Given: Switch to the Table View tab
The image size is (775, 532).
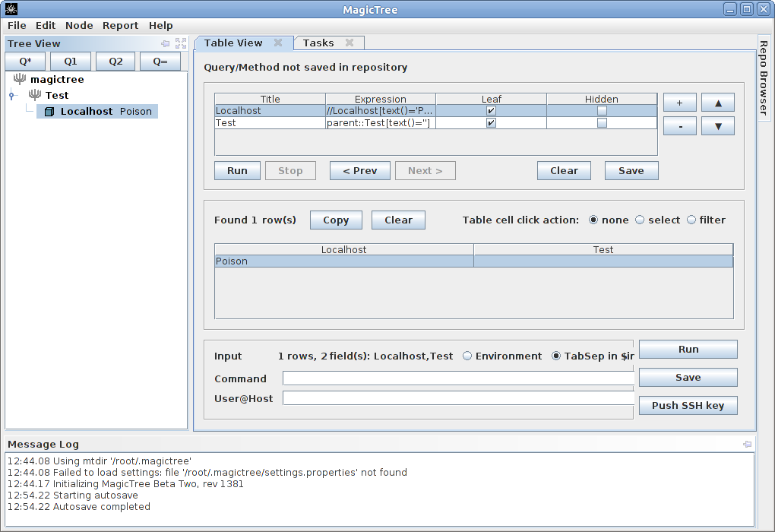Looking at the screenshot, I should click(236, 43).
